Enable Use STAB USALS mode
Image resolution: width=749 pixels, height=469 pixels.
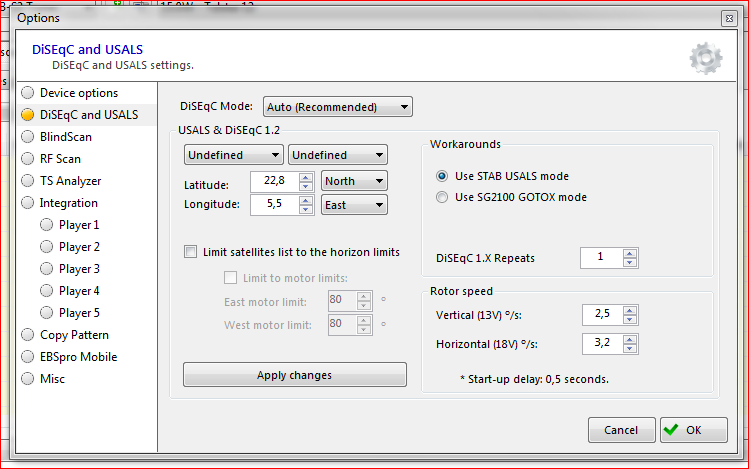coord(443,176)
